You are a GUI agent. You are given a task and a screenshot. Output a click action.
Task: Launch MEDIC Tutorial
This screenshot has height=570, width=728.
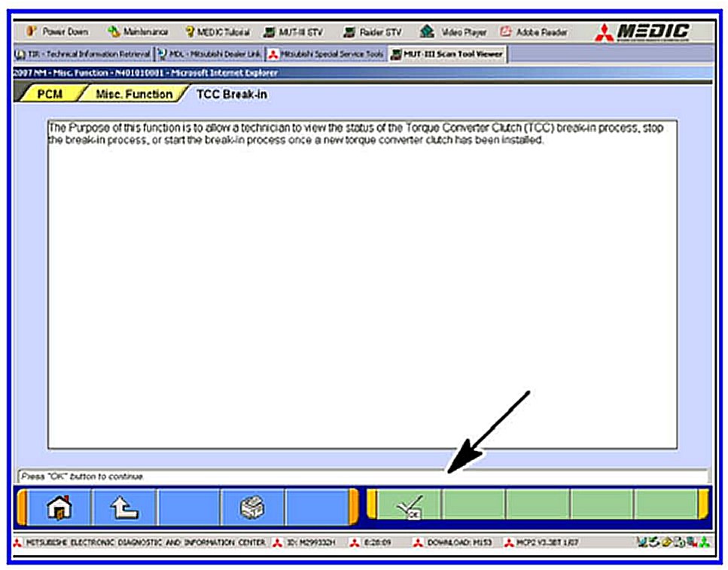click(218, 32)
